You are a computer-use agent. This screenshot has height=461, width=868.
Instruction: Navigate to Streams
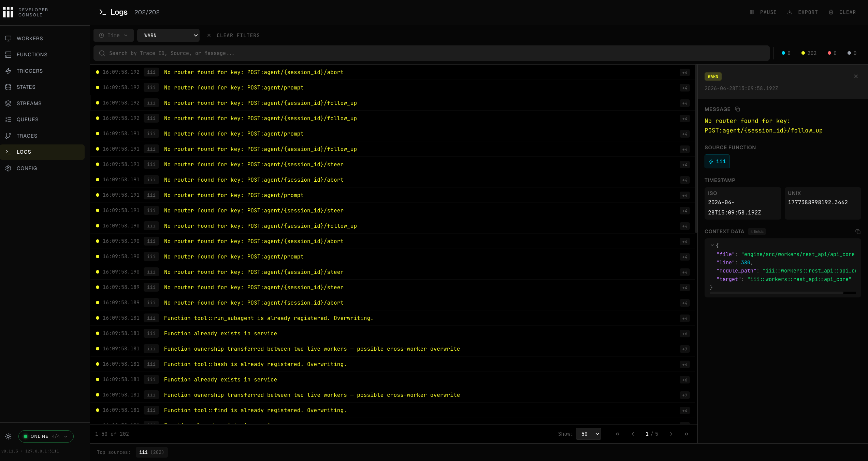[42, 103]
